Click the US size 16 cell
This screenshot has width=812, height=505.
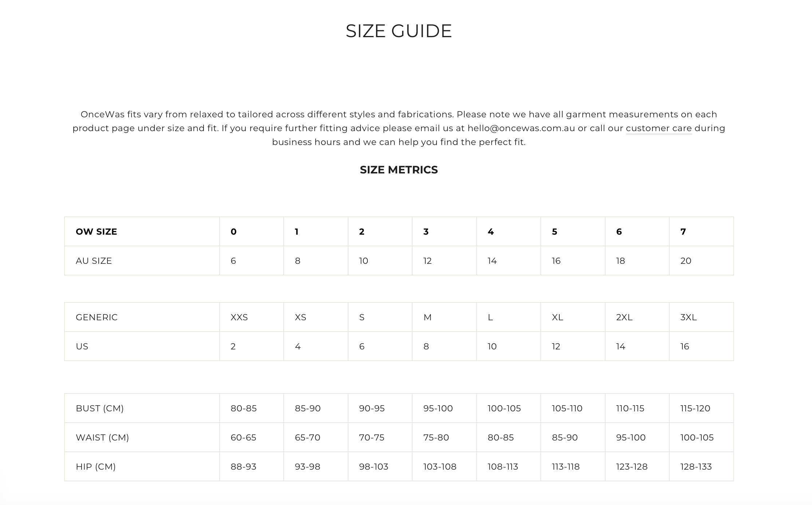click(x=685, y=347)
